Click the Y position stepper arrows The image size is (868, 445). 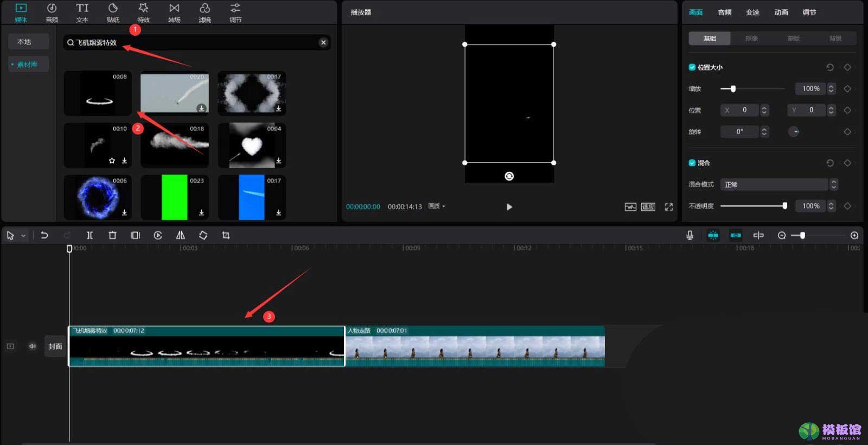click(x=831, y=110)
